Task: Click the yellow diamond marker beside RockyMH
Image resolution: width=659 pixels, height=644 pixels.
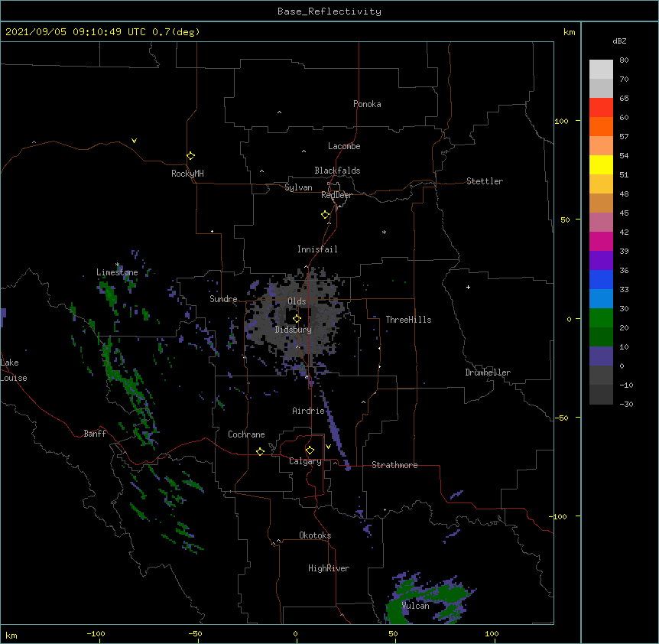Action: point(190,156)
